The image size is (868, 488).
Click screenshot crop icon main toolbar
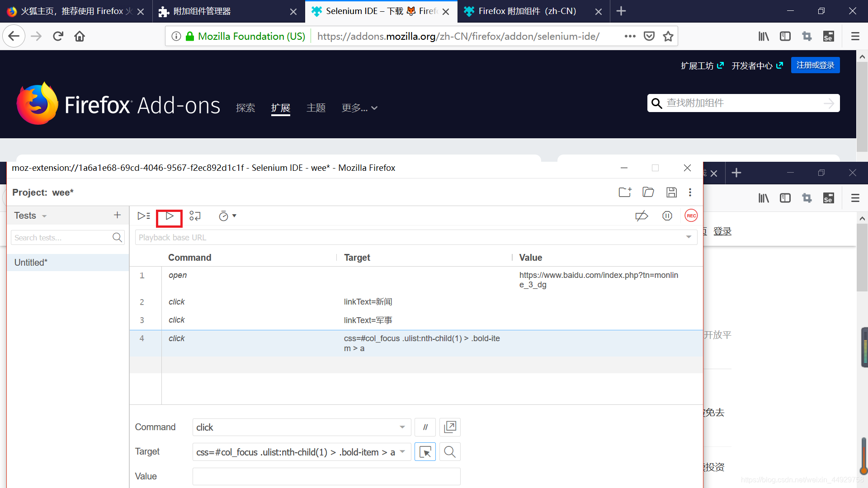click(x=807, y=36)
